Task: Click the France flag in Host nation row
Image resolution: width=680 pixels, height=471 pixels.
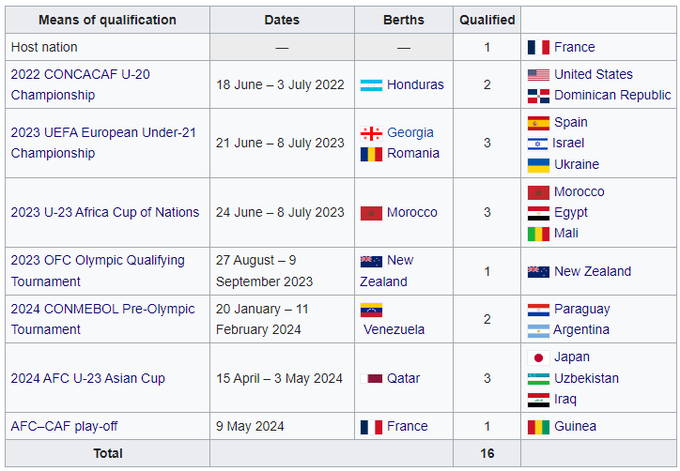Action: click(x=538, y=47)
